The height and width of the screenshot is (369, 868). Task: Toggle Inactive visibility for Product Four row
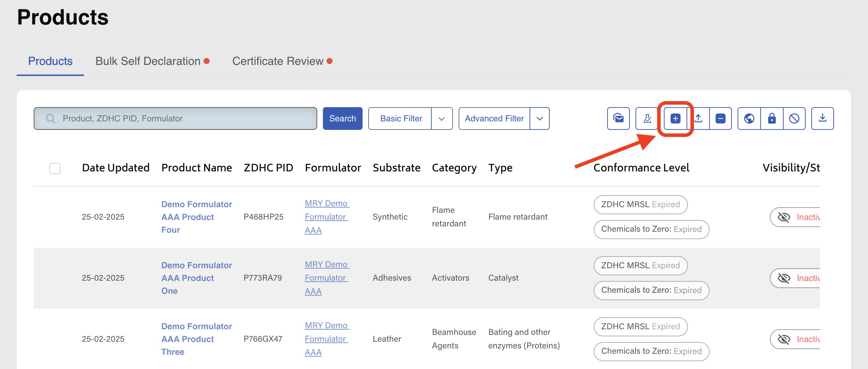coord(795,217)
